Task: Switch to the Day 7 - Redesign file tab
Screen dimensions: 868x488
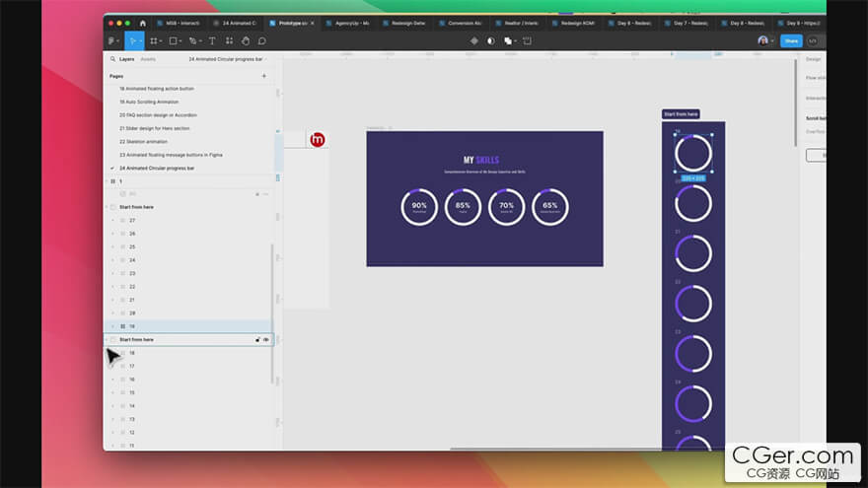Action: 686,24
